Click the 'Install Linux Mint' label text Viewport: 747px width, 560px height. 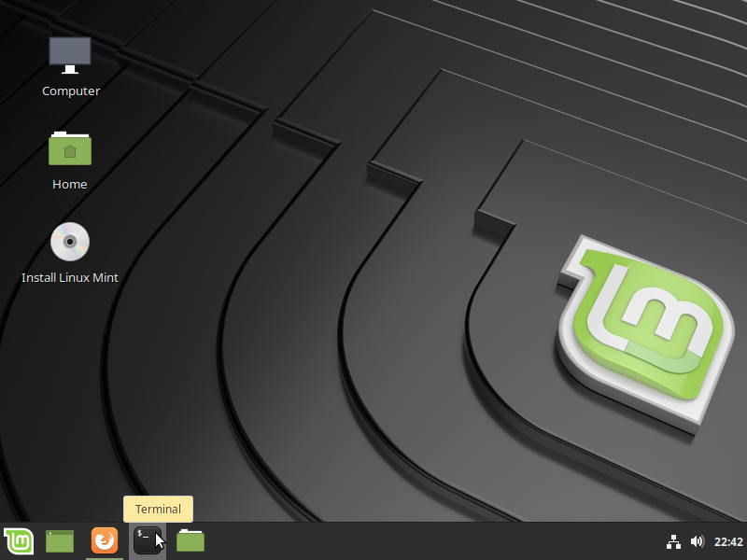(70, 277)
